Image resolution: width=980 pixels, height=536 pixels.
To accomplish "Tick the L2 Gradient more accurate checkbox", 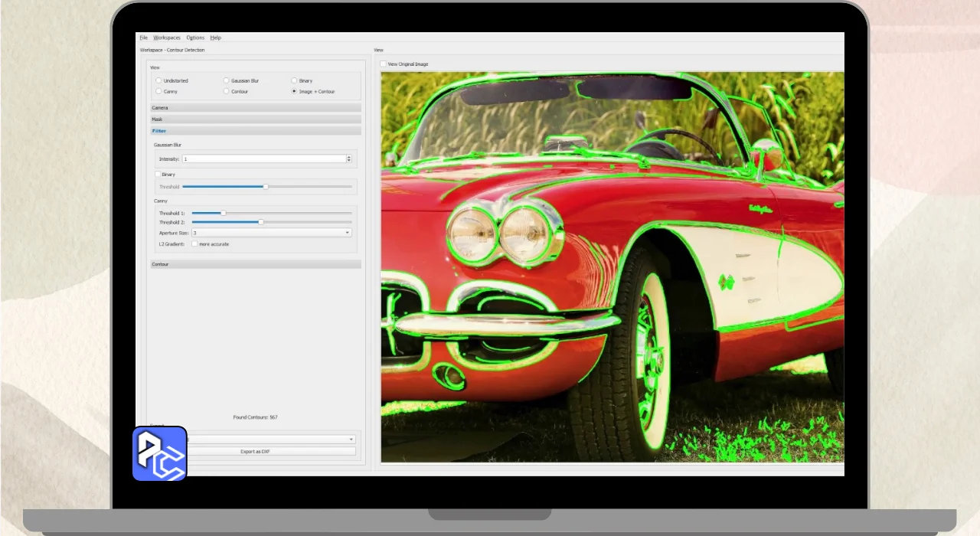I will click(194, 244).
